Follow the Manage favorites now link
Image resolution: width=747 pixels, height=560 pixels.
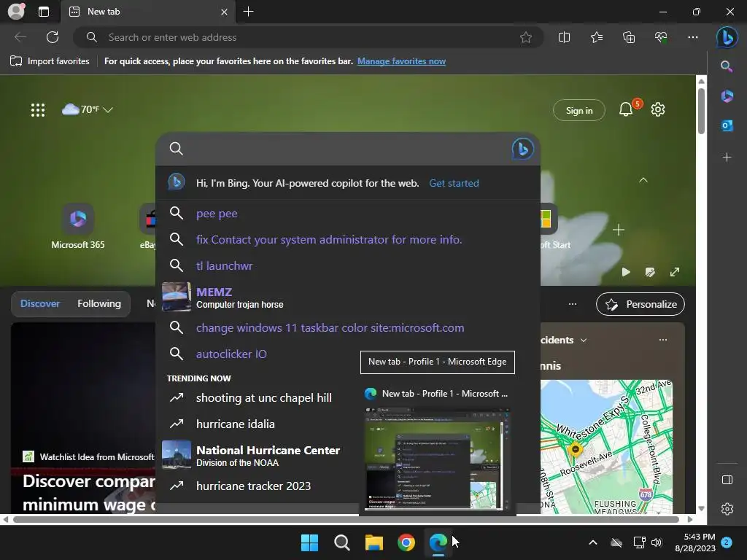point(402,61)
